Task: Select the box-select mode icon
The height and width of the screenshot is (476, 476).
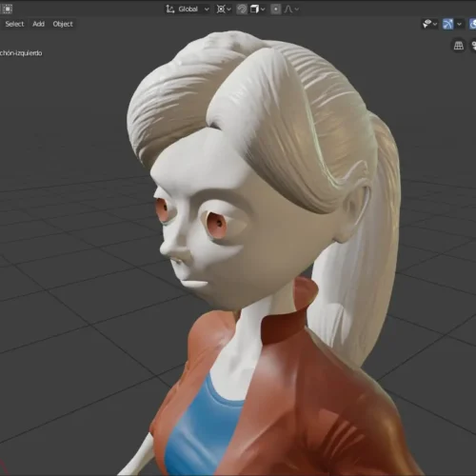Action: coord(7,9)
